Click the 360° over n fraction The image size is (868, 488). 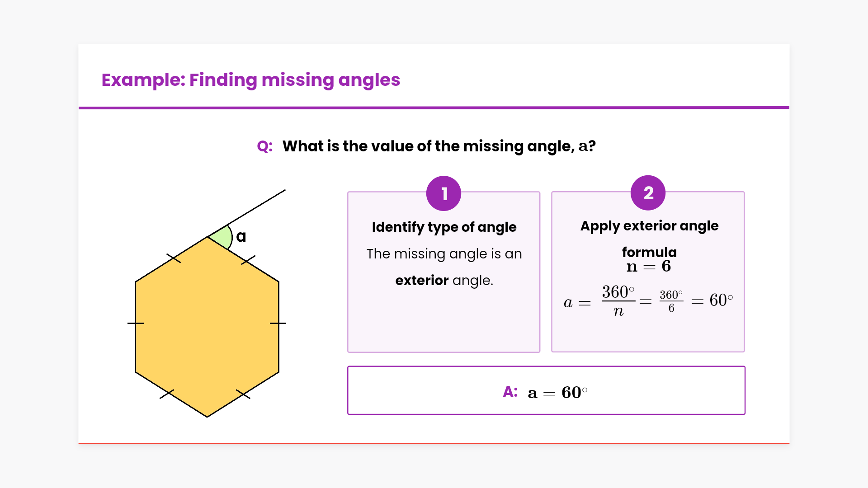(618, 300)
